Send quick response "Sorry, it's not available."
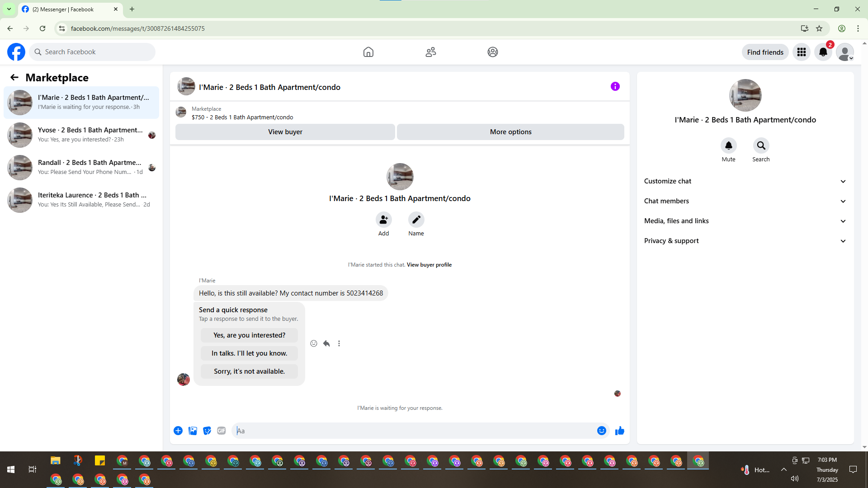The image size is (868, 488). pyautogui.click(x=249, y=371)
